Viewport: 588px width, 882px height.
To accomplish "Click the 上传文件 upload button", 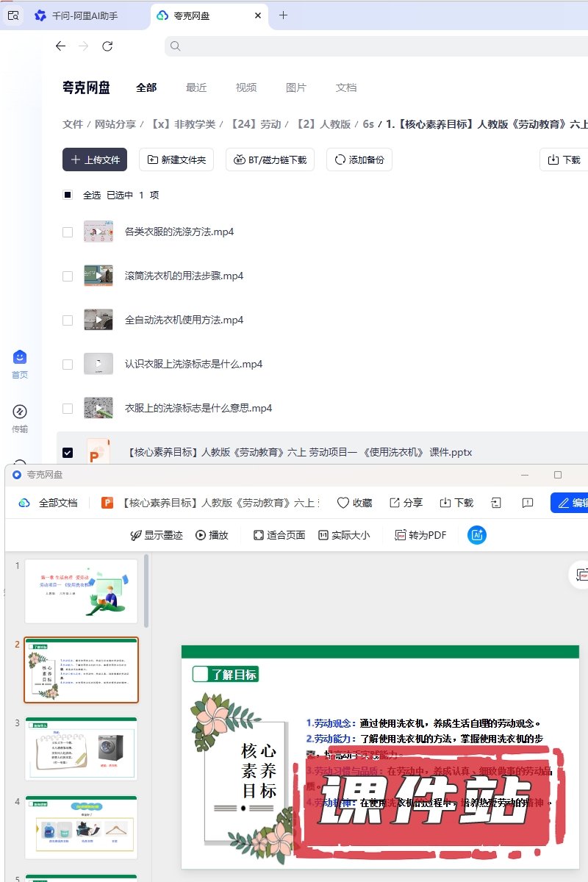I will 95,159.
